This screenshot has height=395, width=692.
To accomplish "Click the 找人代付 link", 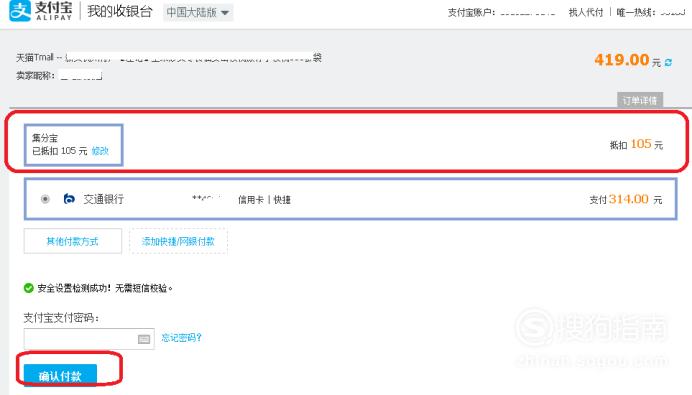I will click(x=585, y=12).
